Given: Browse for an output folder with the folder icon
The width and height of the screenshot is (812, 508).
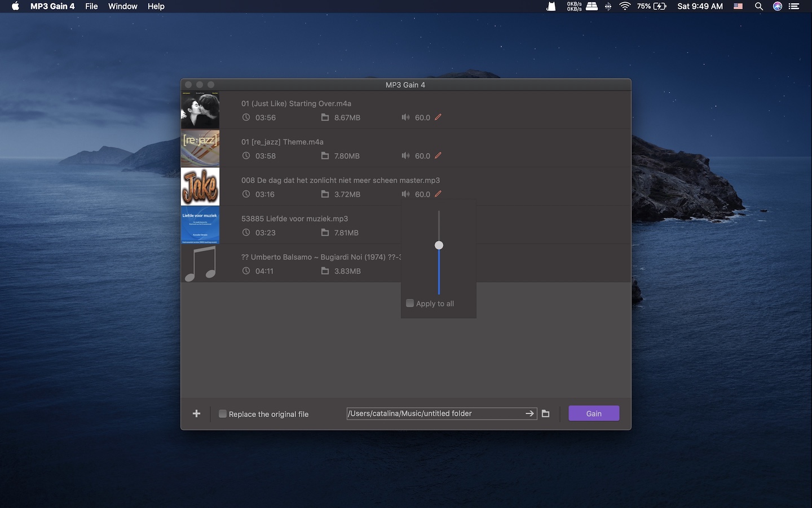Looking at the screenshot, I should click(x=545, y=414).
